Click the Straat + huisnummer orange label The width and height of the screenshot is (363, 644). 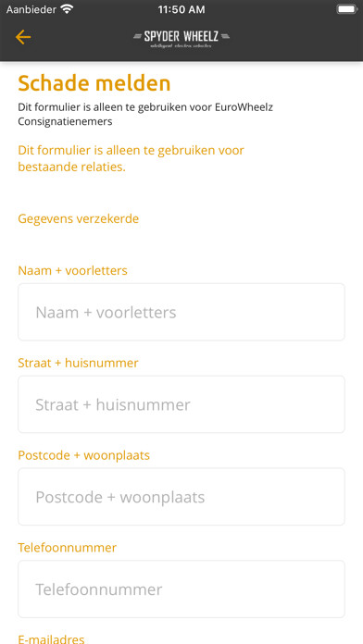[78, 363]
